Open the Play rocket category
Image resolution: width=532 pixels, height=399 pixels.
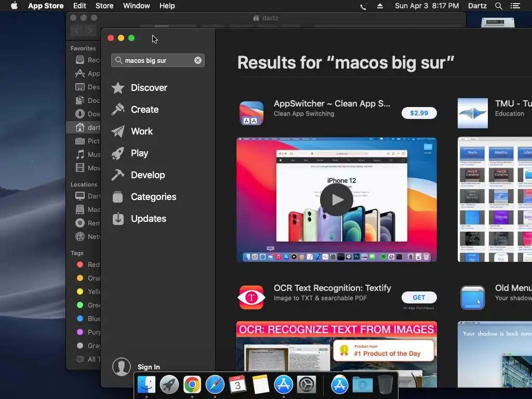[x=129, y=153]
